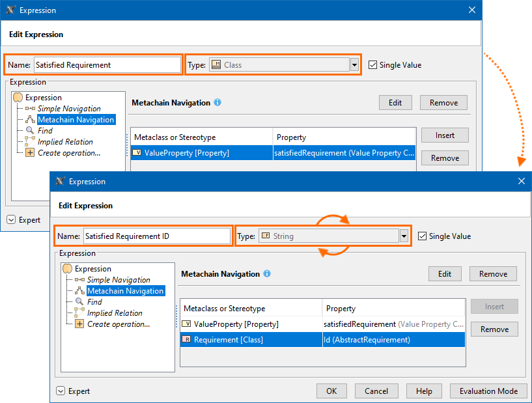Toggle Expert expander in back dialog
This screenshot has width=532, height=403.
pyautogui.click(x=11, y=220)
